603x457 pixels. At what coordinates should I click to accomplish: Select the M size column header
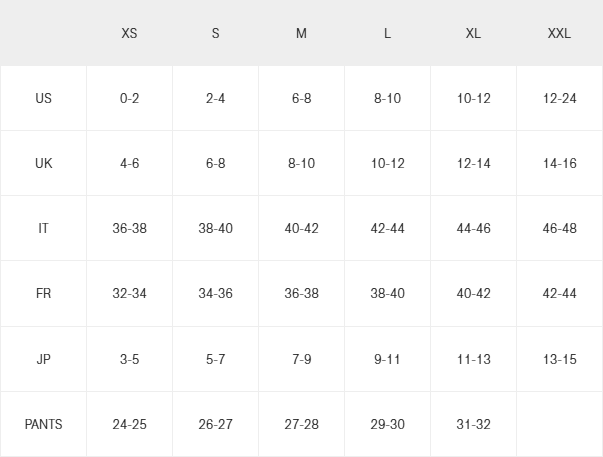[301, 33]
